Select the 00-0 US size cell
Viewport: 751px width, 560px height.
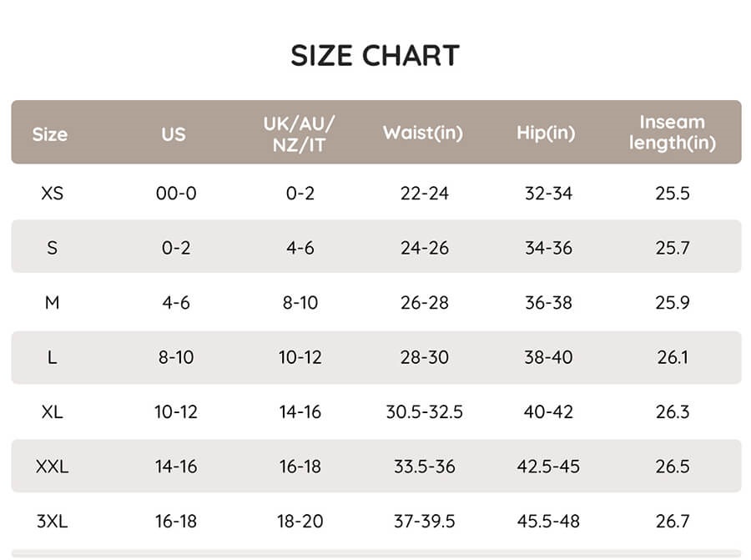(x=176, y=194)
